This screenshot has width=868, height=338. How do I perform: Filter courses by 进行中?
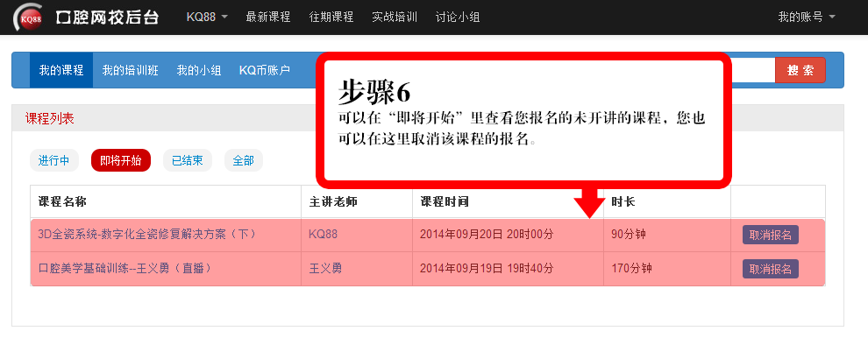53,160
